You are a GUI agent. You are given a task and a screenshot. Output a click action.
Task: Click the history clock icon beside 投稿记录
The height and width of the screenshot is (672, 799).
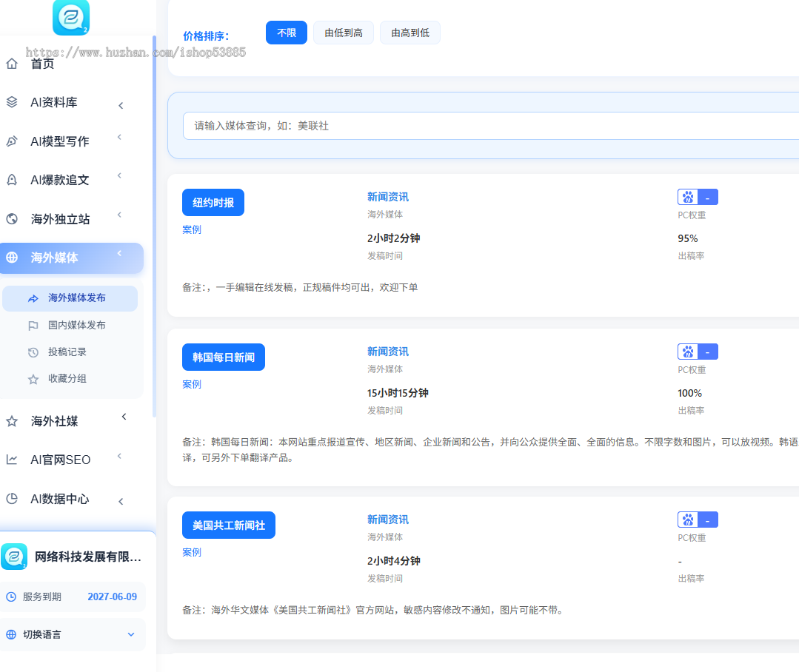[33, 352]
